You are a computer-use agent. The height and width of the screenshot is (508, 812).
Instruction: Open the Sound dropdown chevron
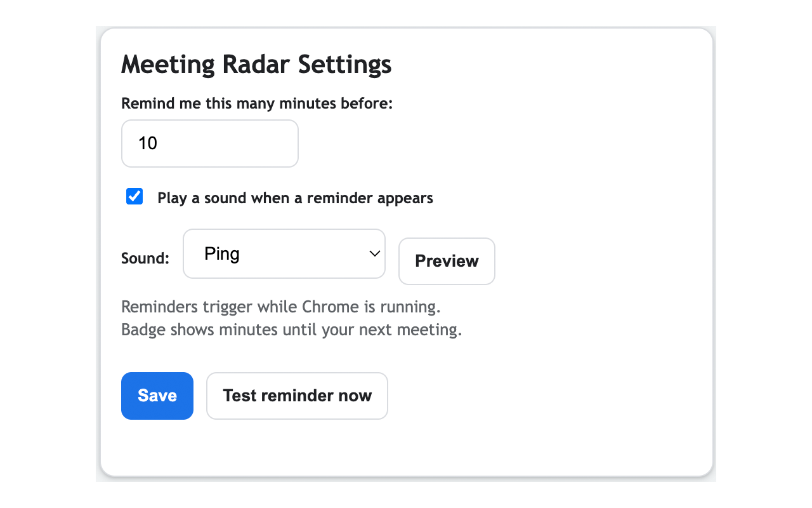pos(374,253)
